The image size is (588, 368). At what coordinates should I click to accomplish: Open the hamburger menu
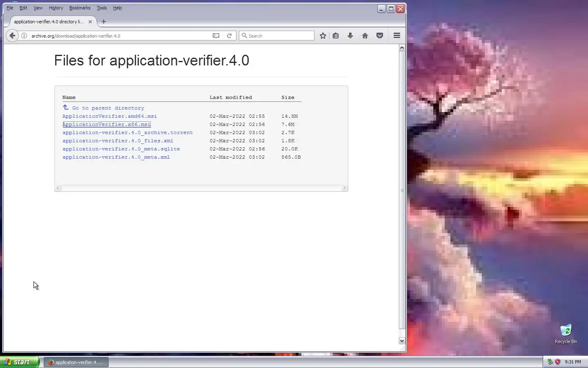(396, 36)
